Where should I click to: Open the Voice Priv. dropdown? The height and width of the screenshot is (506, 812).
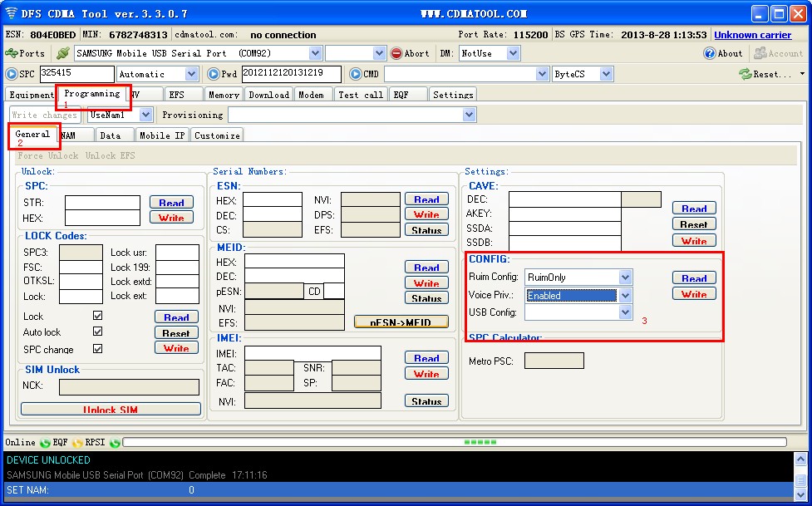tap(625, 295)
